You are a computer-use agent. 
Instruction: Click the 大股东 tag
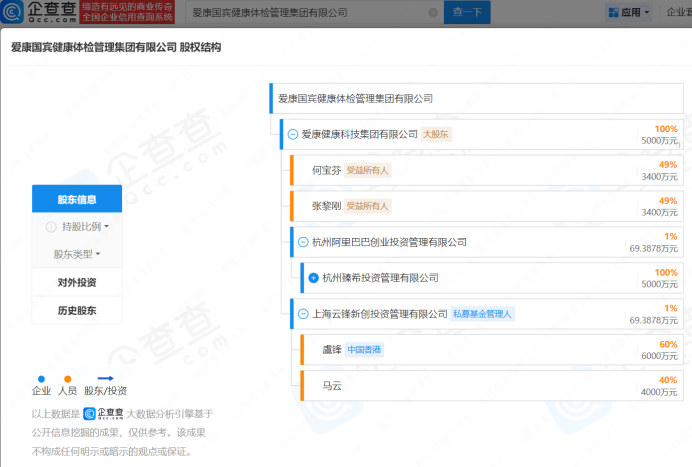point(436,134)
